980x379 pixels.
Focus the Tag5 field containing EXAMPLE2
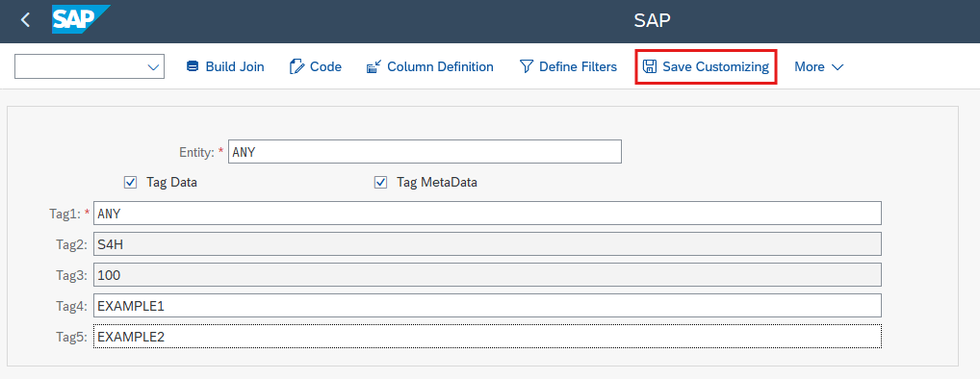487,337
